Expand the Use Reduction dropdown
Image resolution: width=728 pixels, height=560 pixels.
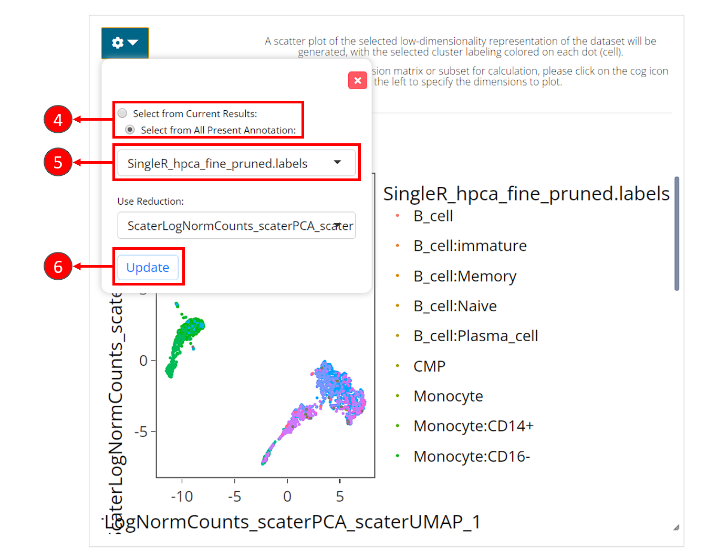tap(236, 226)
